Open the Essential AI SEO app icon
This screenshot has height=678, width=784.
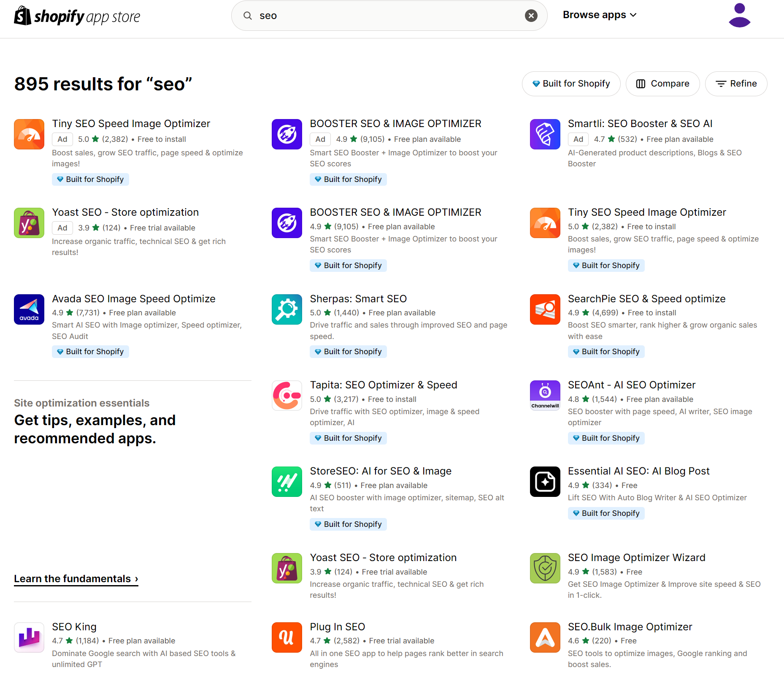(x=545, y=482)
